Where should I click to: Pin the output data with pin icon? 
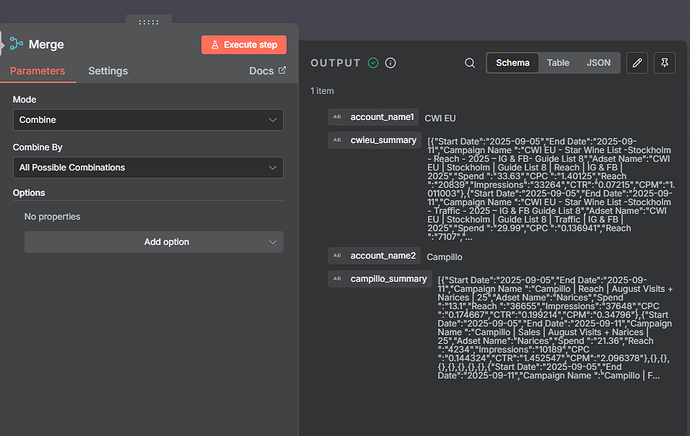(665, 63)
